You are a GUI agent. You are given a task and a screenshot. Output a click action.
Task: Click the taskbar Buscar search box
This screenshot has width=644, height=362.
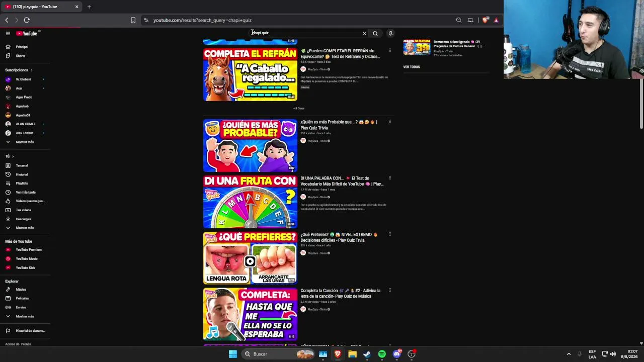(278, 354)
